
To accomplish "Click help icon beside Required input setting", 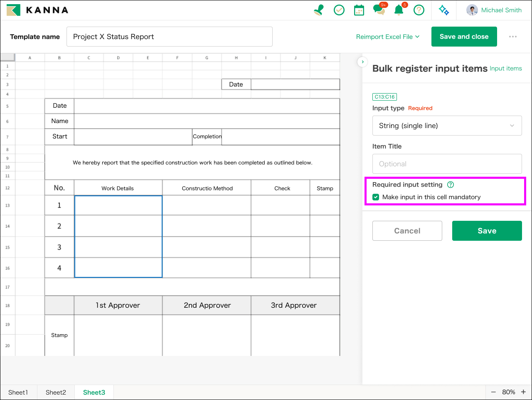I will (451, 185).
